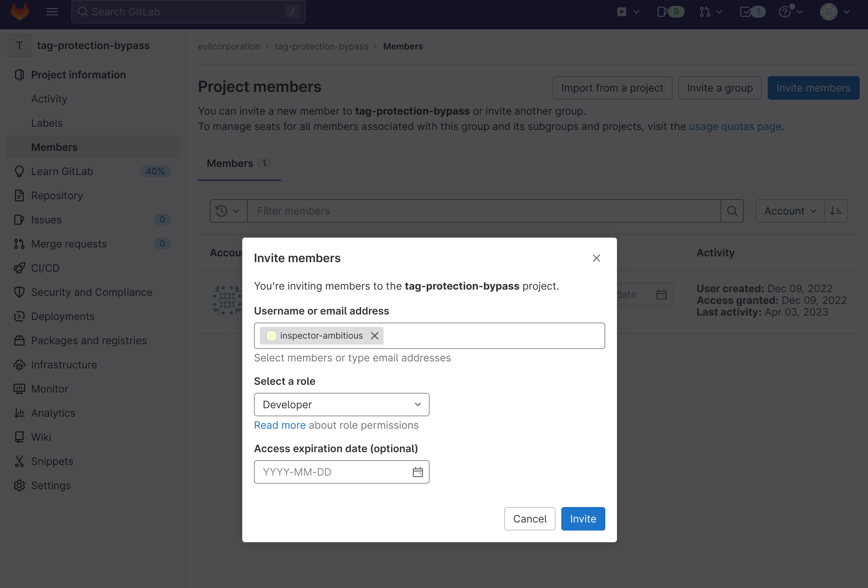The width and height of the screenshot is (868, 588).
Task: Click the calendar icon in expiration date field
Action: (418, 472)
